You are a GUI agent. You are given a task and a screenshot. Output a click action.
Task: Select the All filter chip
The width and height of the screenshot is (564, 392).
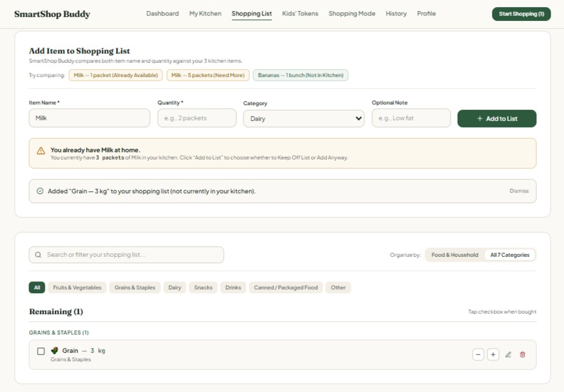point(36,287)
